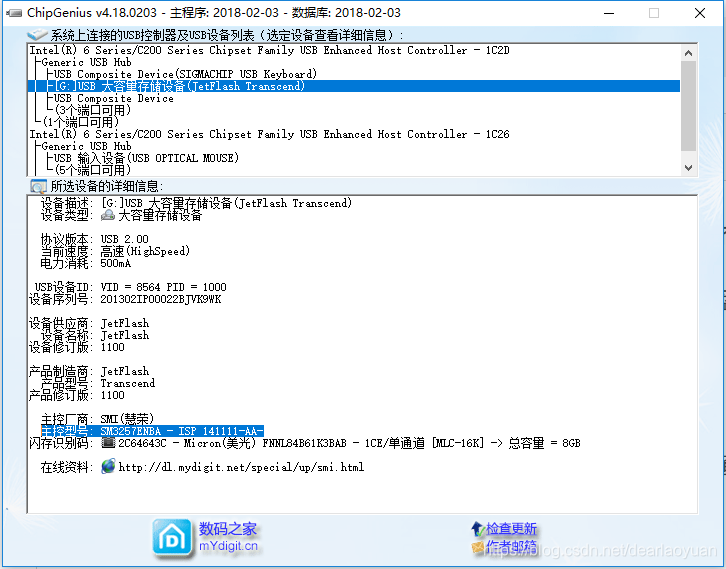Click the 作者邮箱 link
This screenshot has height=569, width=726.
[x=511, y=547]
